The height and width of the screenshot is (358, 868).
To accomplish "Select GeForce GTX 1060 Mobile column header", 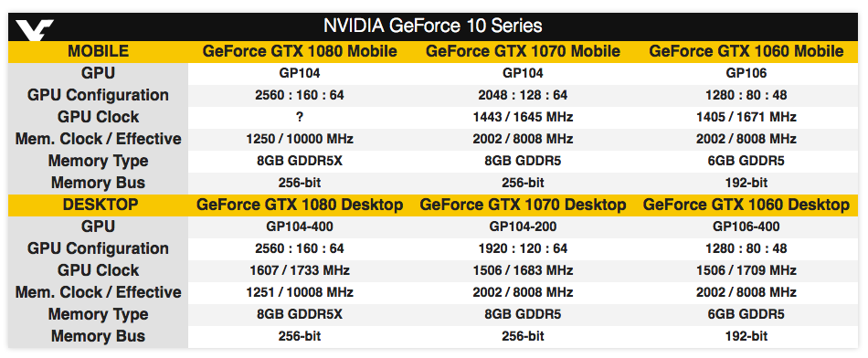I will pos(746,51).
